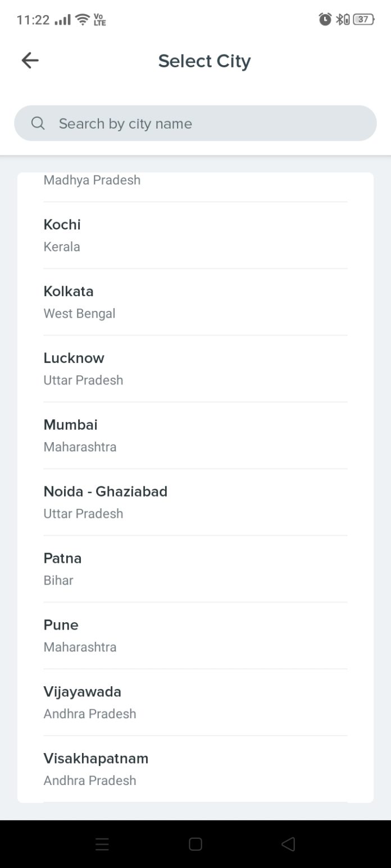This screenshot has height=868, width=391.
Task: Select Lucknow as the city
Action: (195, 369)
